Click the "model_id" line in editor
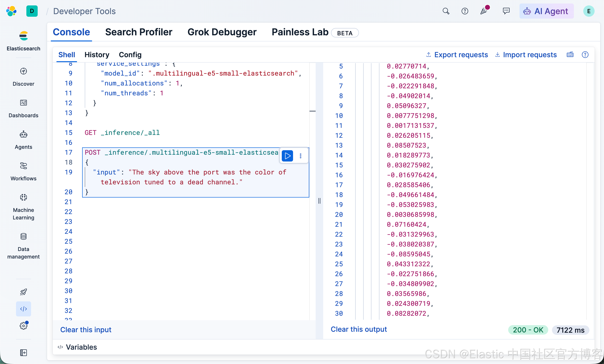604x364 pixels. click(x=201, y=73)
